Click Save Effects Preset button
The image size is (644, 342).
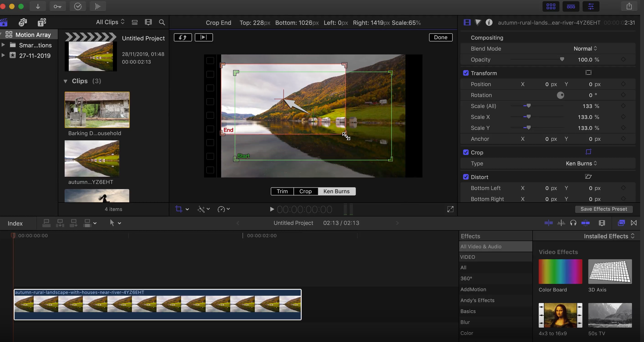pyautogui.click(x=604, y=209)
